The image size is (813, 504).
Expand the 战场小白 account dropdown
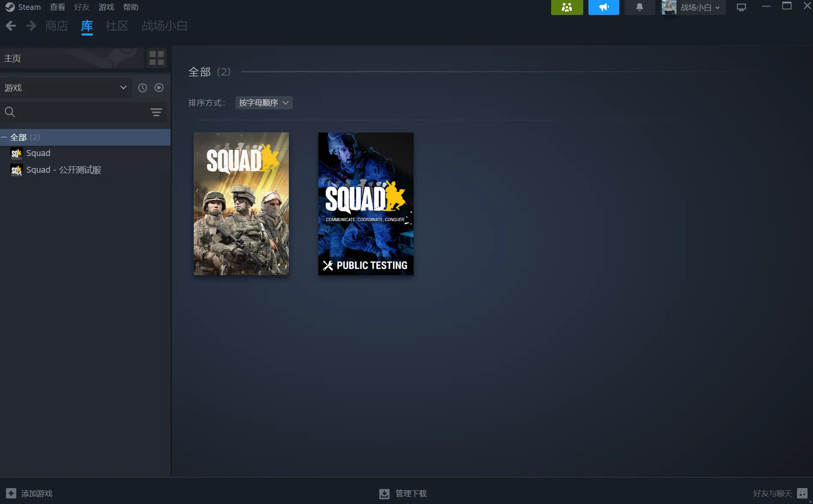pos(700,7)
